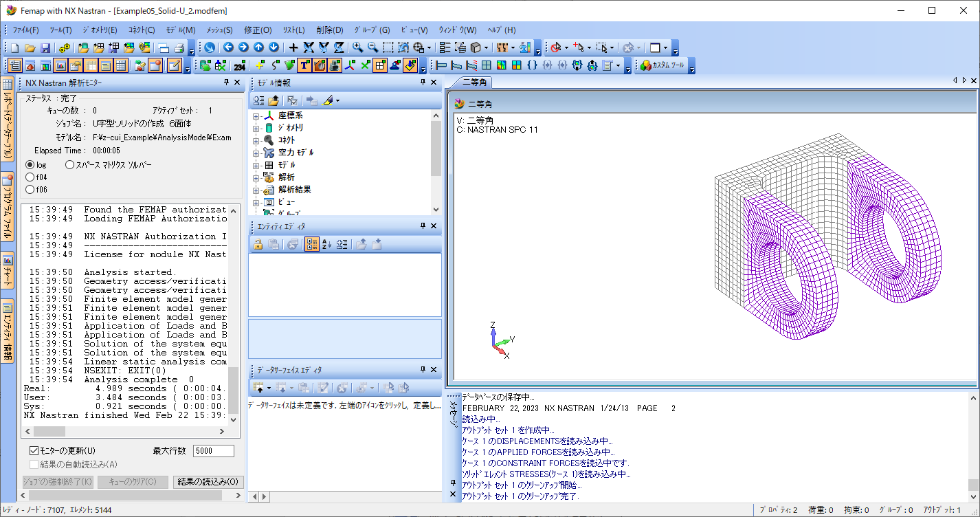
Task: Select the Zoom In magnifier tool
Action: pyautogui.click(x=357, y=47)
